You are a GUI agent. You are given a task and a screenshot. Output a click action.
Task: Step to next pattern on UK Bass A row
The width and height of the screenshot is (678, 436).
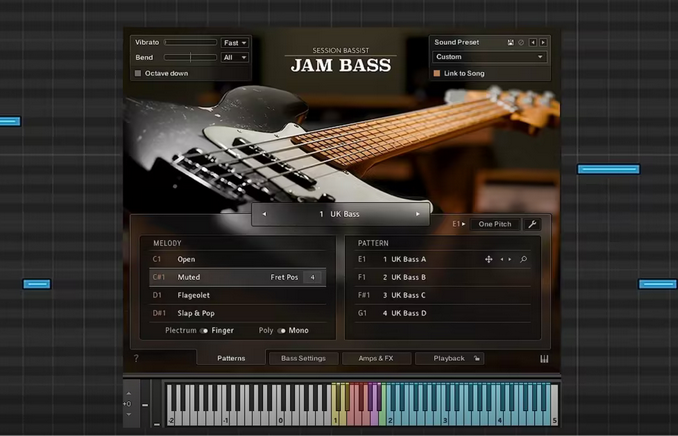click(x=510, y=259)
